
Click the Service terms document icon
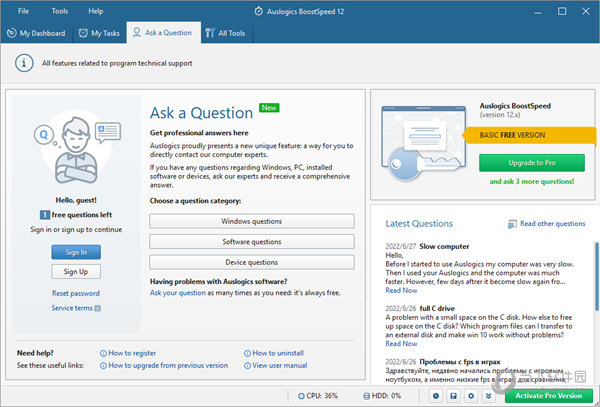click(98, 308)
